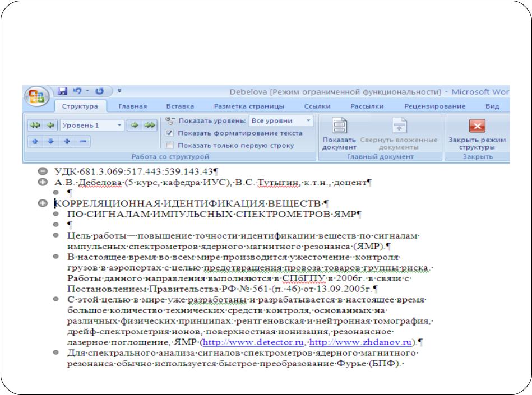Viewport: 532px width, 395px height.
Task: Select bullet of 'Цель работы' paragraph
Action: (x=56, y=235)
